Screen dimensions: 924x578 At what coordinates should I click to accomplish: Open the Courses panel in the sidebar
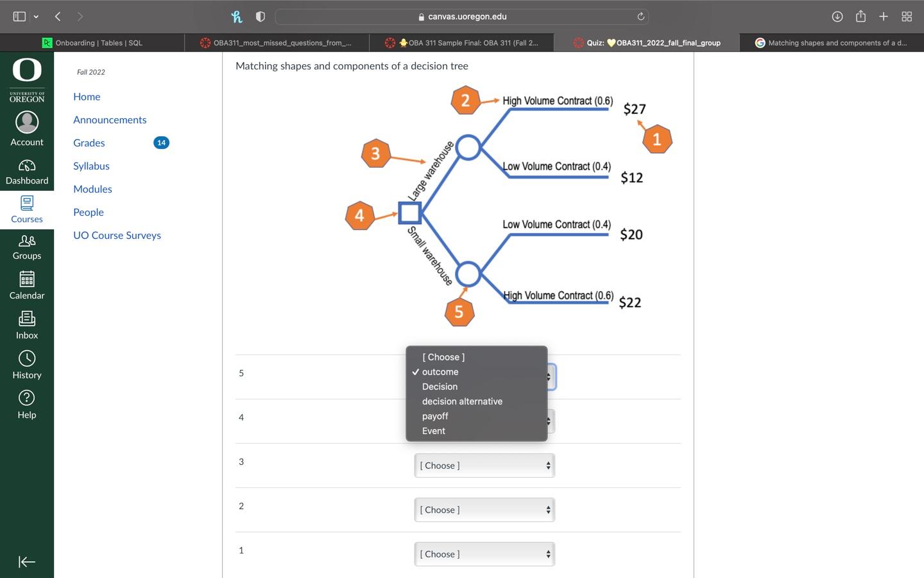(26, 209)
